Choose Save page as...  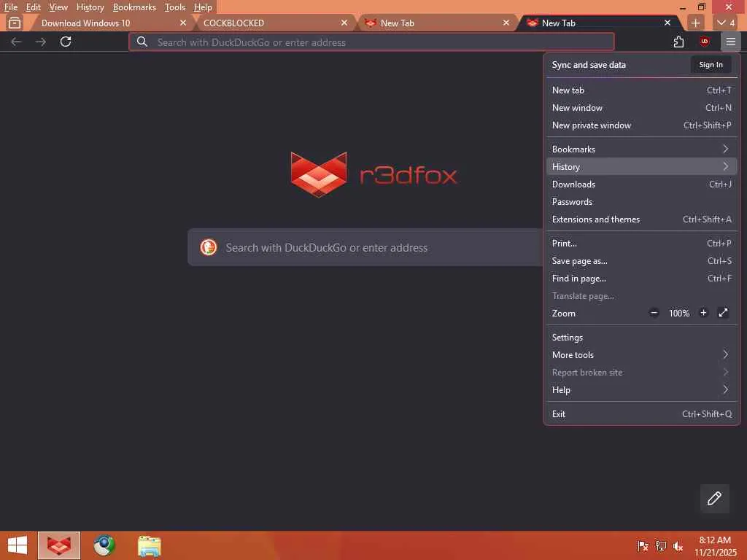tap(642, 261)
